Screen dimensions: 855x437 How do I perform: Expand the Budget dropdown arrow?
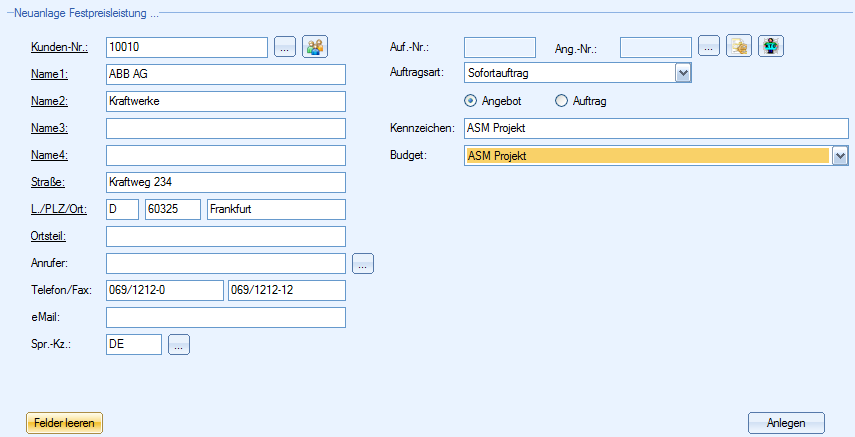pos(840,156)
